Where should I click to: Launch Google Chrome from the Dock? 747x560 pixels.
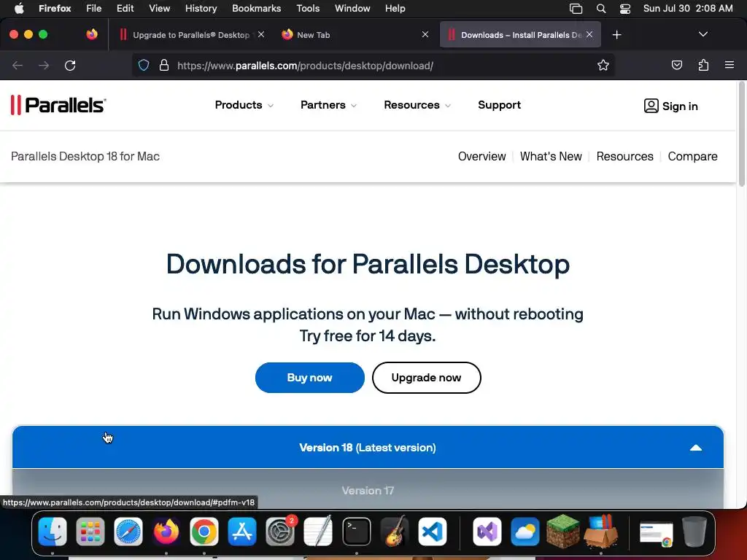(x=204, y=532)
